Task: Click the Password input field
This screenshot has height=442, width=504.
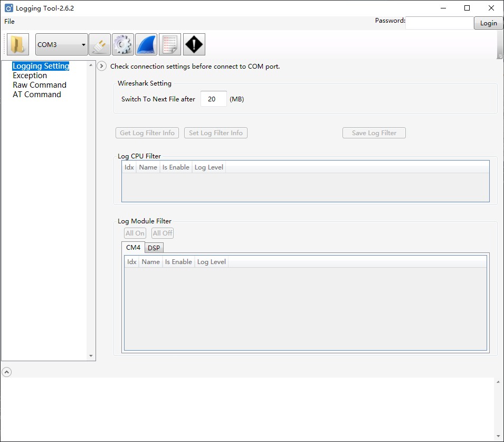Action: point(439,23)
